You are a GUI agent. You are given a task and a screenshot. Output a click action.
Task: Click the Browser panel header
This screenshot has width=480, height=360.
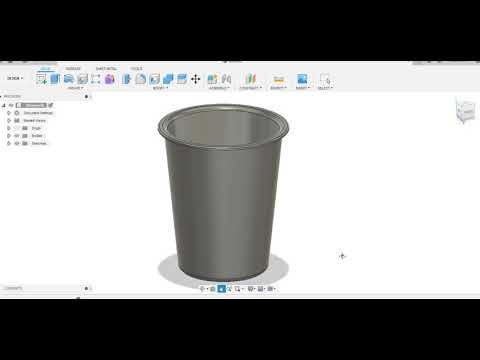[x=12, y=97]
